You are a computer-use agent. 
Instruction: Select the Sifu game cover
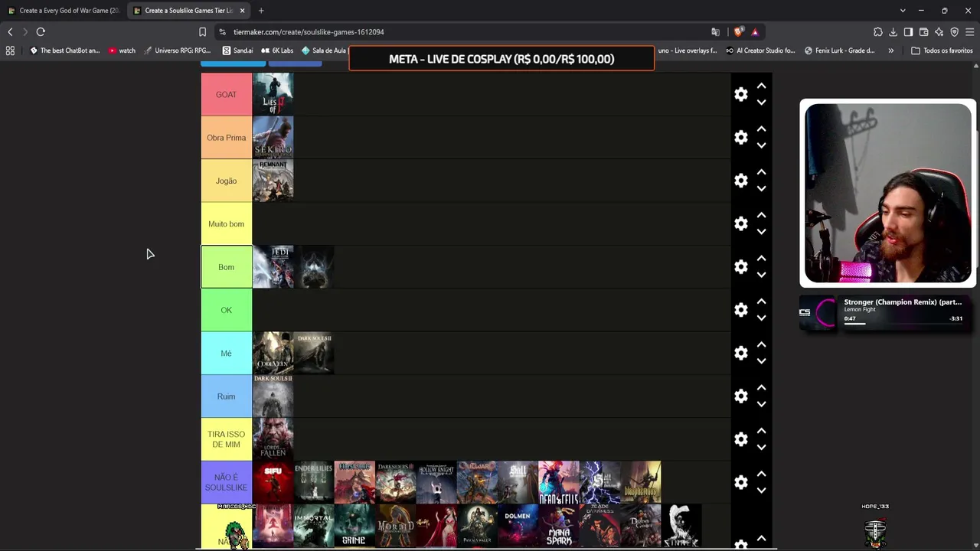273,482
